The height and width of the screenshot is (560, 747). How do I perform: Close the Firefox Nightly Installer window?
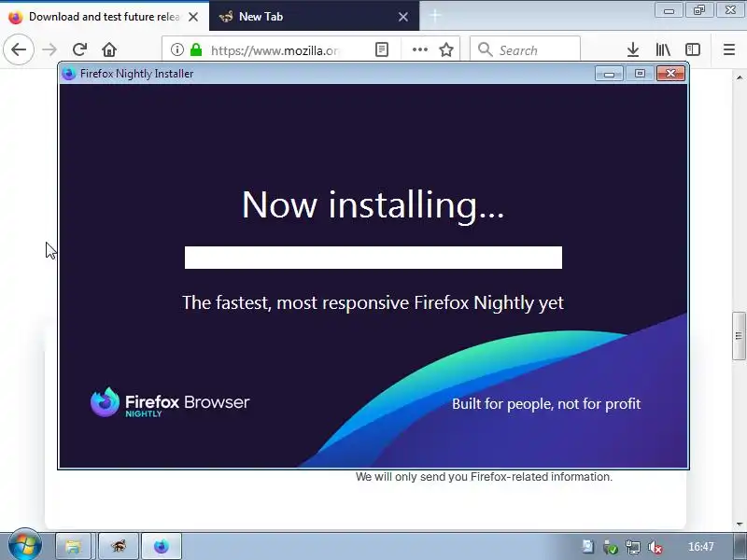670,74
